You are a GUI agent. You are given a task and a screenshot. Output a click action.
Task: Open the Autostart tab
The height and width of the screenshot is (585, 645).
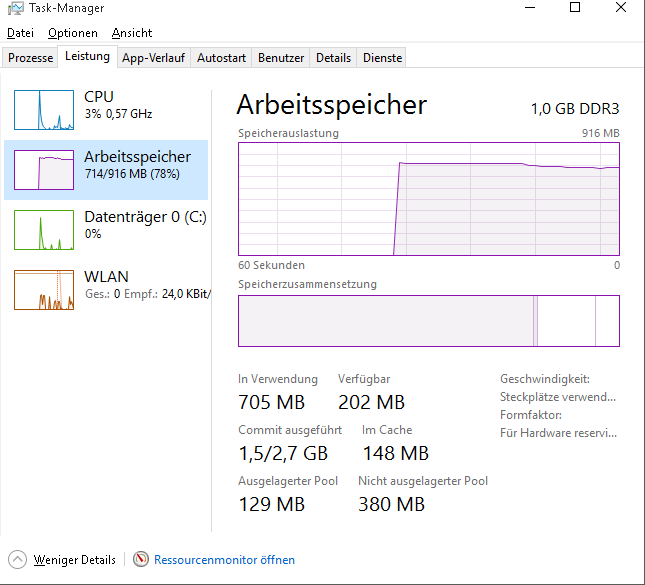(221, 58)
